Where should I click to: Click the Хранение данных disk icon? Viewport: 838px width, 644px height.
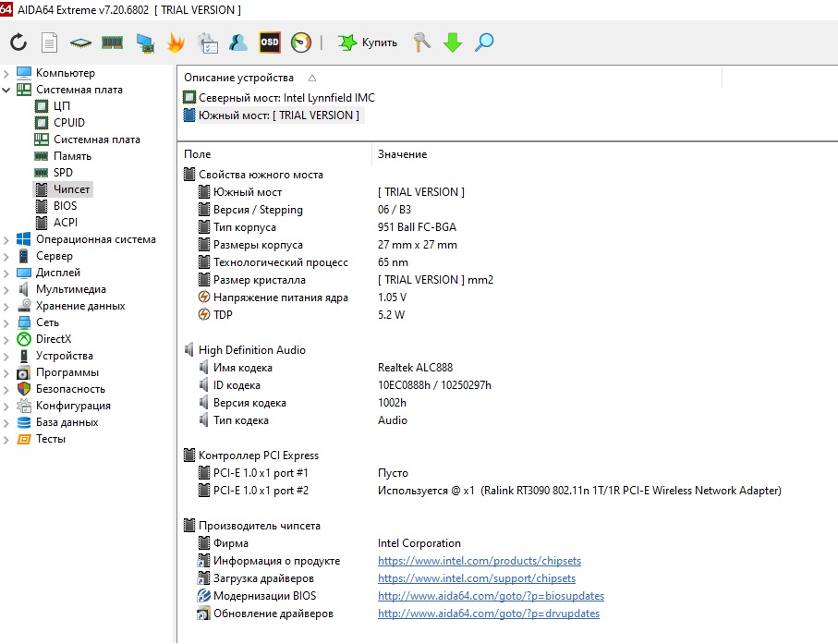pyautogui.click(x=24, y=306)
